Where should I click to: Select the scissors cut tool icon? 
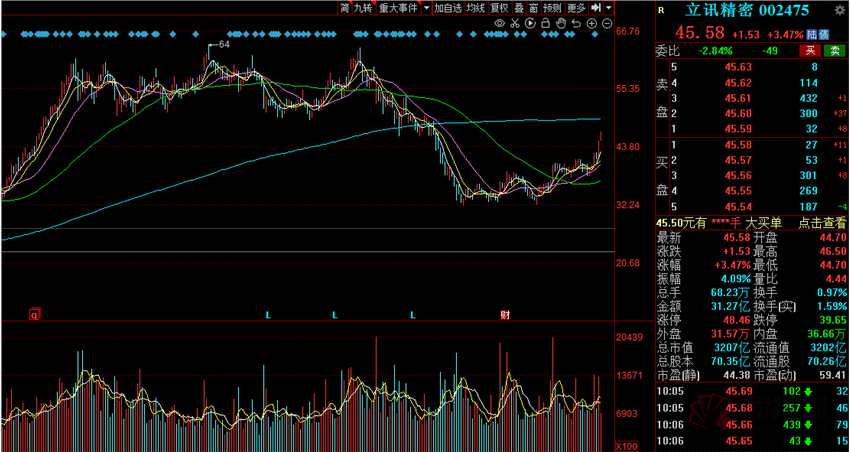(514, 23)
